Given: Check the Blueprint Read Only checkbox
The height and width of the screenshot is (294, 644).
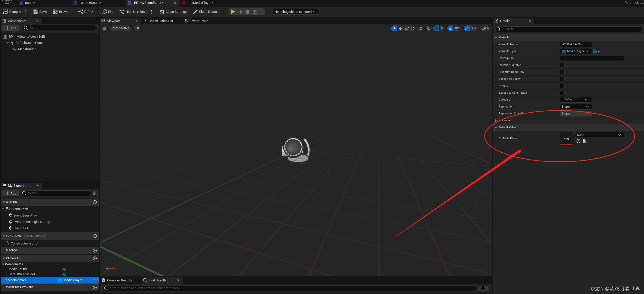Looking at the screenshot, I should 562,72.
